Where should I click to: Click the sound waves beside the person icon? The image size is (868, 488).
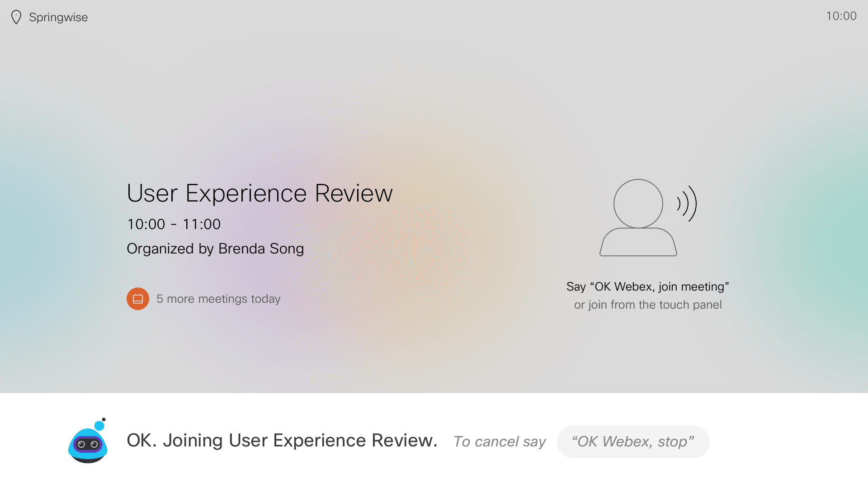pyautogui.click(x=687, y=204)
